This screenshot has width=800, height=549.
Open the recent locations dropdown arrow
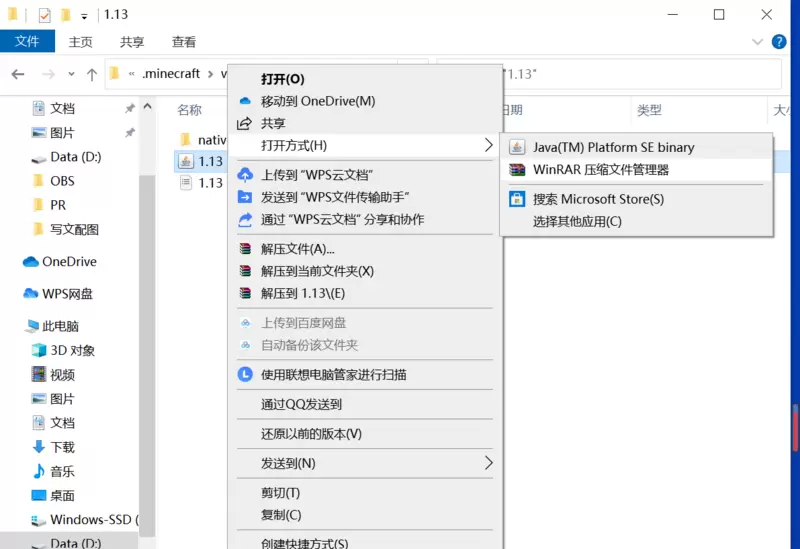tap(71, 74)
